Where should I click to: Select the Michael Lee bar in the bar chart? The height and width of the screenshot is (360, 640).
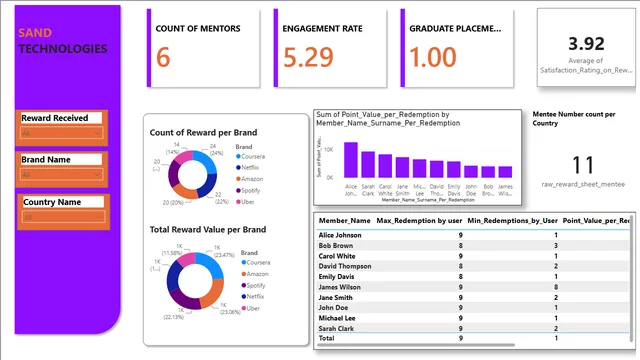click(x=420, y=168)
